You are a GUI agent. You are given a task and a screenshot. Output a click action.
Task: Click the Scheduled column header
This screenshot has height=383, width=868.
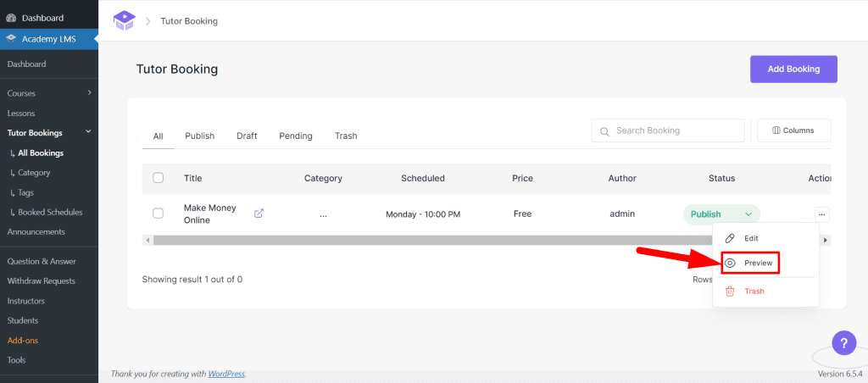423,178
